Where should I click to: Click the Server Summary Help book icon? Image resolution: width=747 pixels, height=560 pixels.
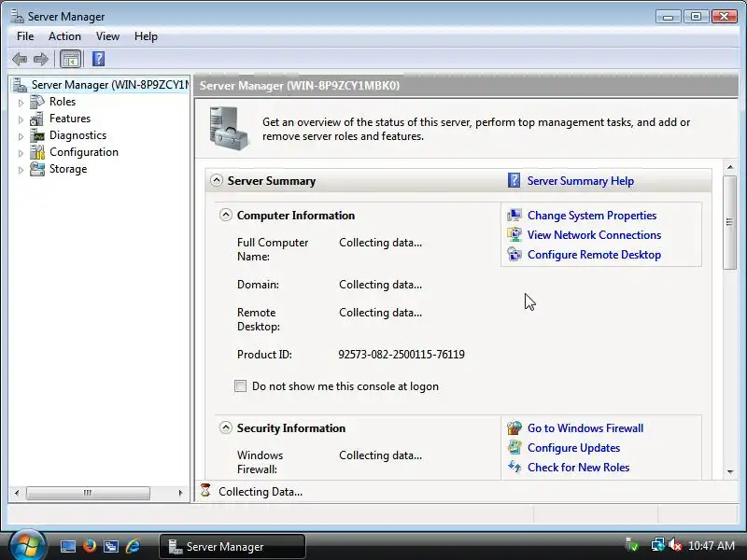pyautogui.click(x=514, y=181)
